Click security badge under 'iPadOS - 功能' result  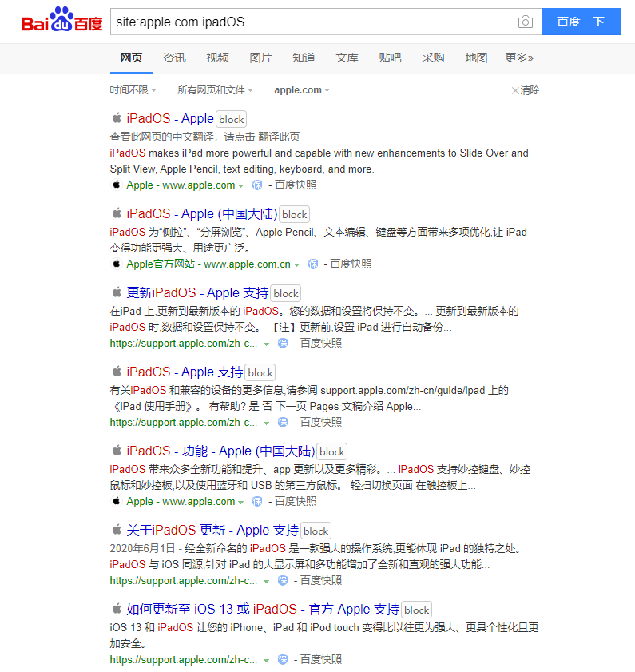coord(257,501)
